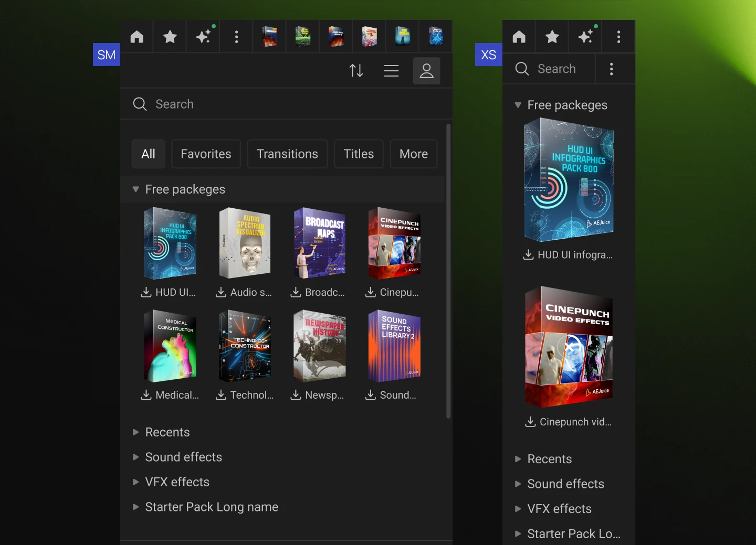Expand the Starter Pack Long name section
This screenshot has width=756, height=545.
click(x=136, y=507)
